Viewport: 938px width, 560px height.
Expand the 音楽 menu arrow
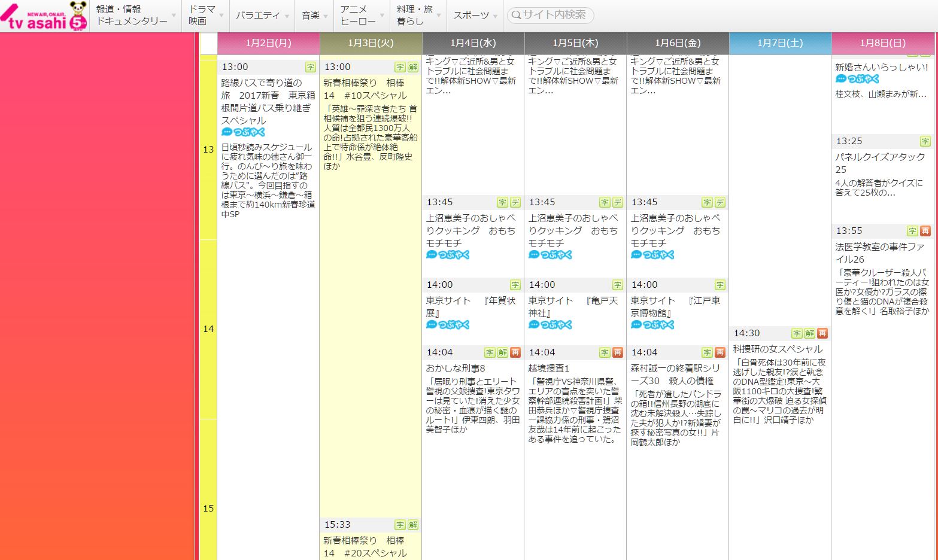326,17
